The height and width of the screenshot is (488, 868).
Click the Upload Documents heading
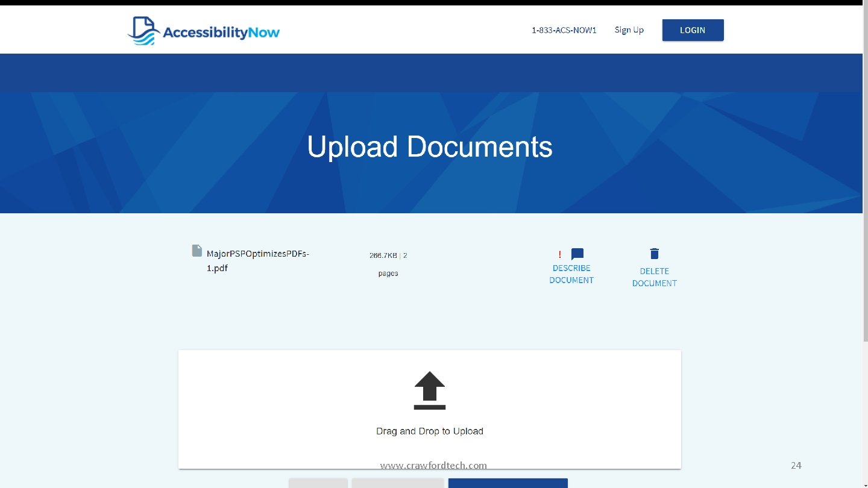tap(430, 146)
